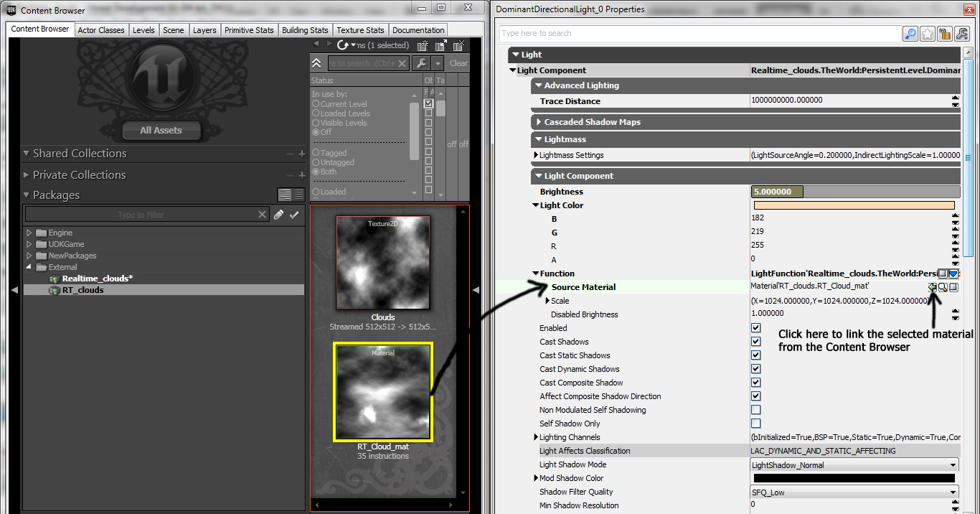980x514 pixels.
Task: Disable the Cast Shadows checkbox
Action: click(x=755, y=341)
